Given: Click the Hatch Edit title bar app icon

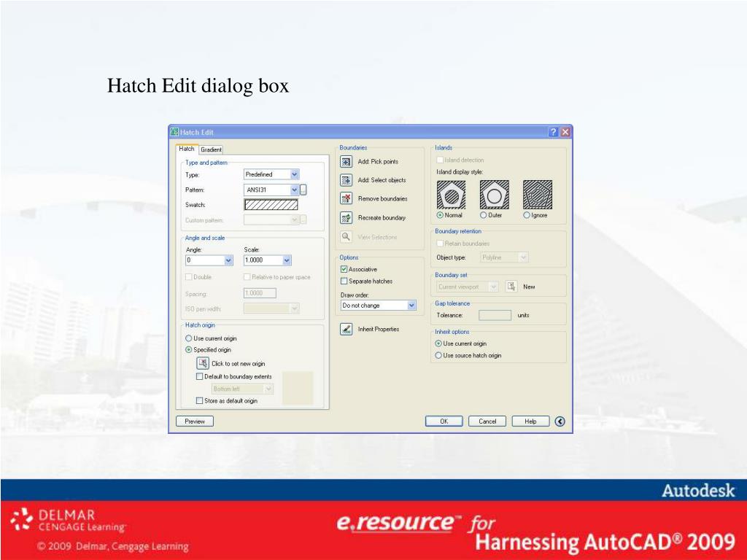Looking at the screenshot, I should [x=174, y=132].
